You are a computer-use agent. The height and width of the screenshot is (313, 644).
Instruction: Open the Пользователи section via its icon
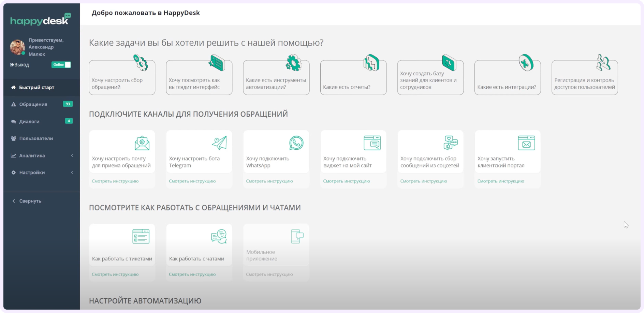coord(13,138)
